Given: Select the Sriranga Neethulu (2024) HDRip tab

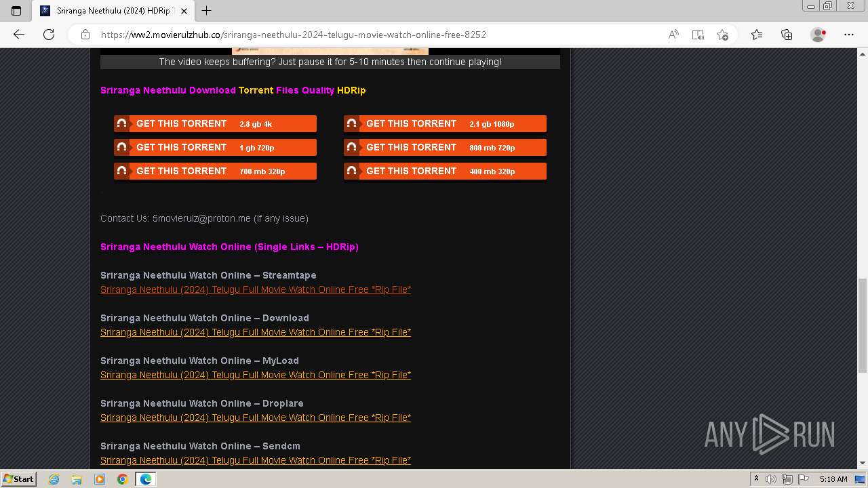Looking at the screenshot, I should 113,11.
